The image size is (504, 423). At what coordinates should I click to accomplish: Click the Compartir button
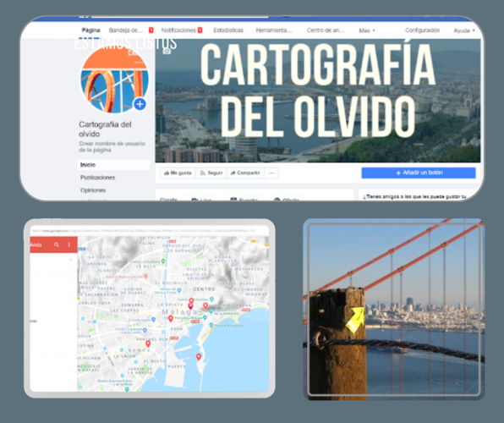point(245,173)
